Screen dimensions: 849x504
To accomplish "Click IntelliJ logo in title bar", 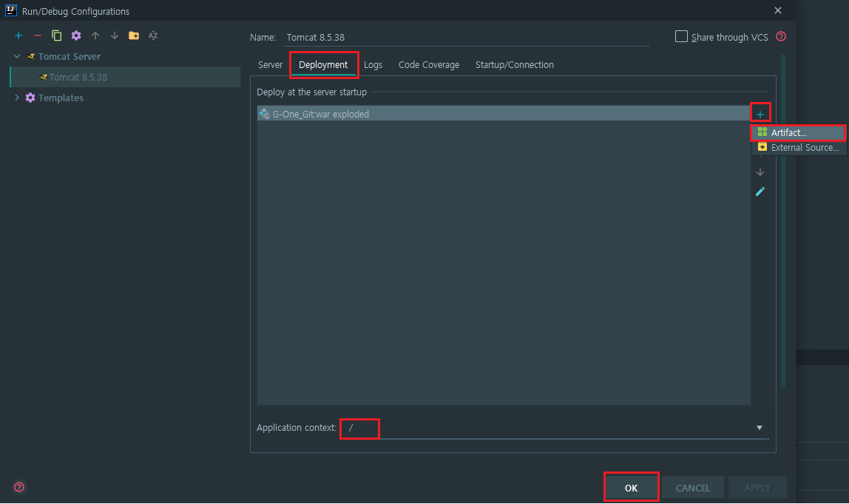I will coord(11,10).
